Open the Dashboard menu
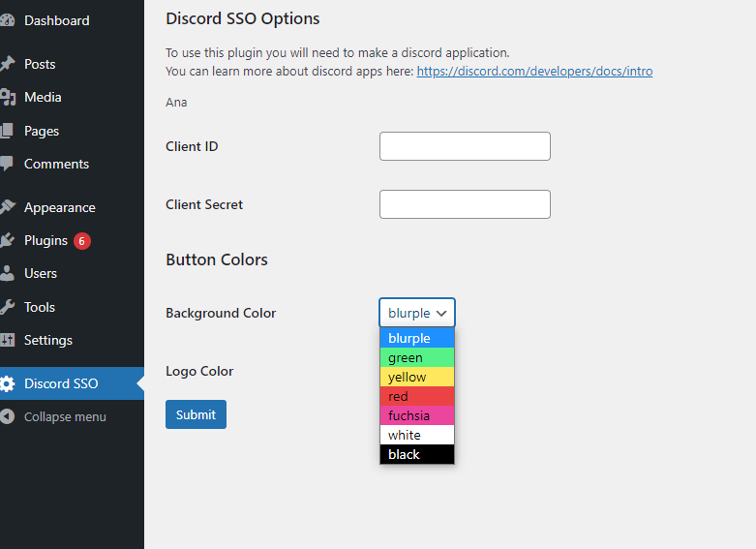This screenshot has width=756, height=549. tap(57, 20)
